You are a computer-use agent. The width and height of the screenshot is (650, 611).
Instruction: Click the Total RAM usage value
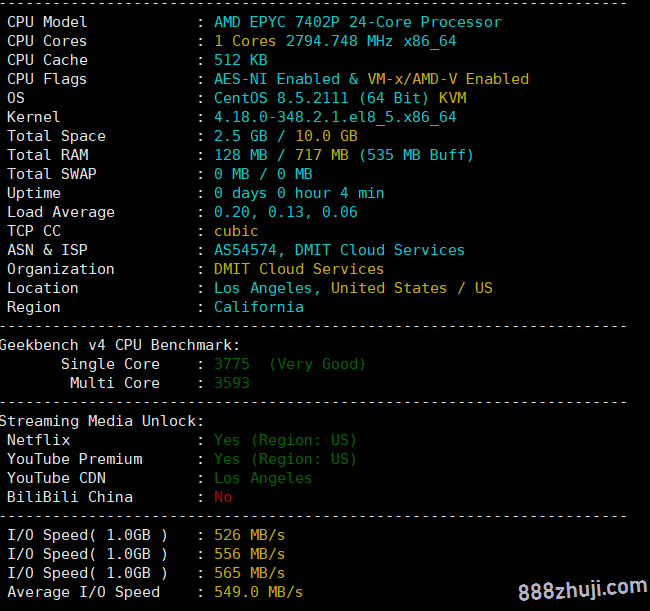[x=343, y=155]
